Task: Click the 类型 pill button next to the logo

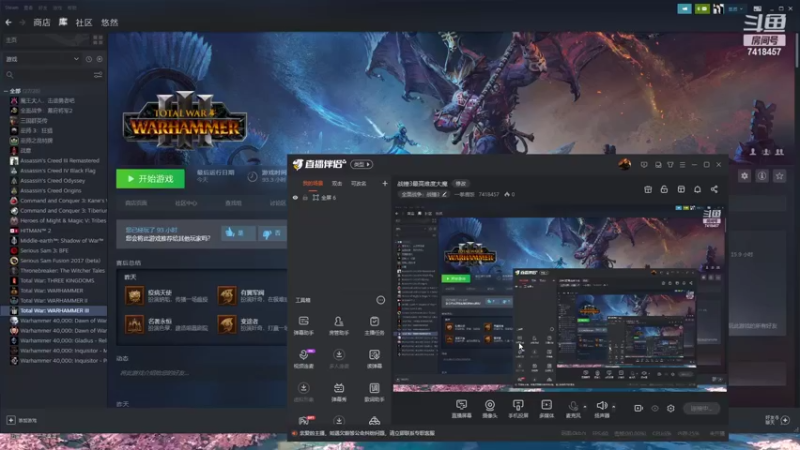Action: click(362, 164)
